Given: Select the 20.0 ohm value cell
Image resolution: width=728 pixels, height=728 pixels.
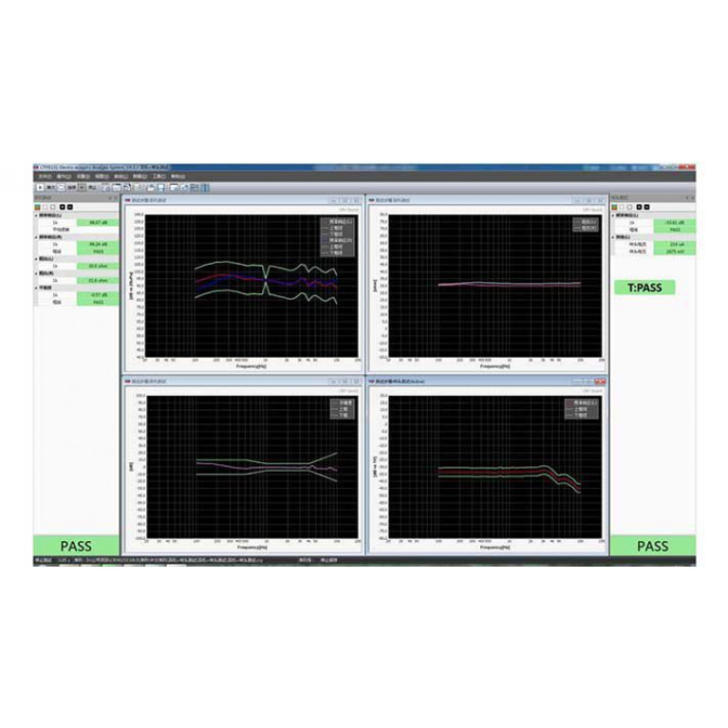Looking at the screenshot, I should 98,266.
